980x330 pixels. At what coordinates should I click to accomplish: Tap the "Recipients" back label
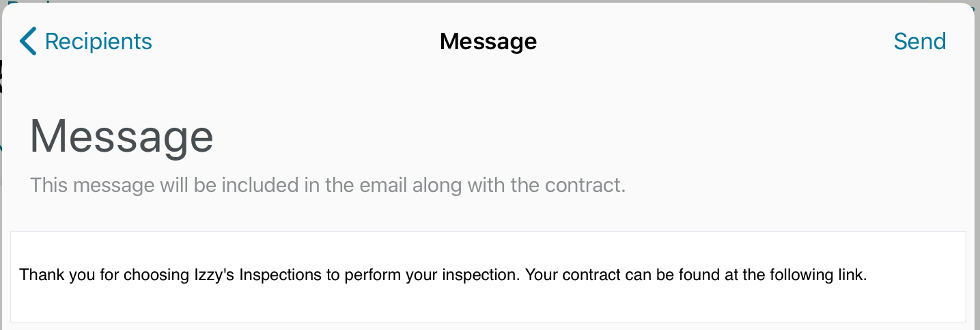[x=98, y=42]
